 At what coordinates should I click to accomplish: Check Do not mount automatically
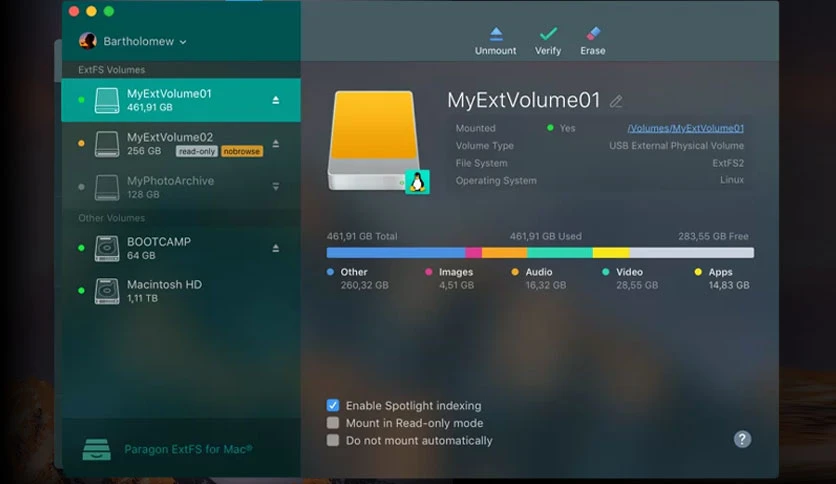(x=333, y=440)
